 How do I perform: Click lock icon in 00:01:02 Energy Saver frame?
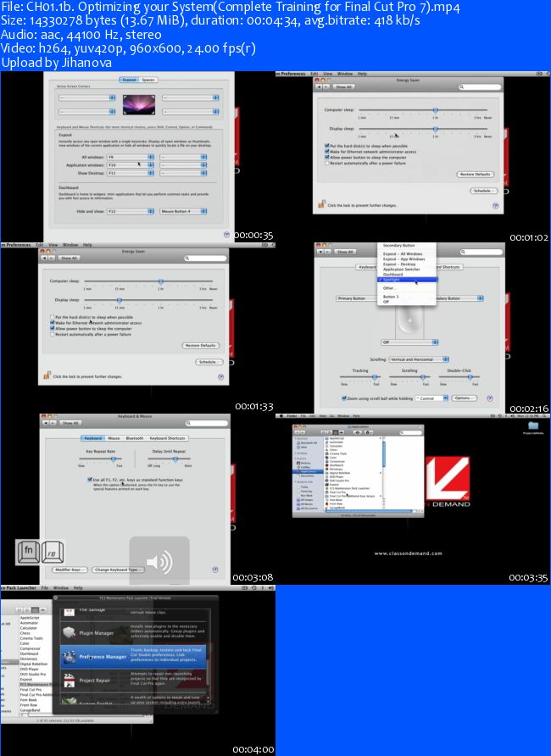pos(321,204)
